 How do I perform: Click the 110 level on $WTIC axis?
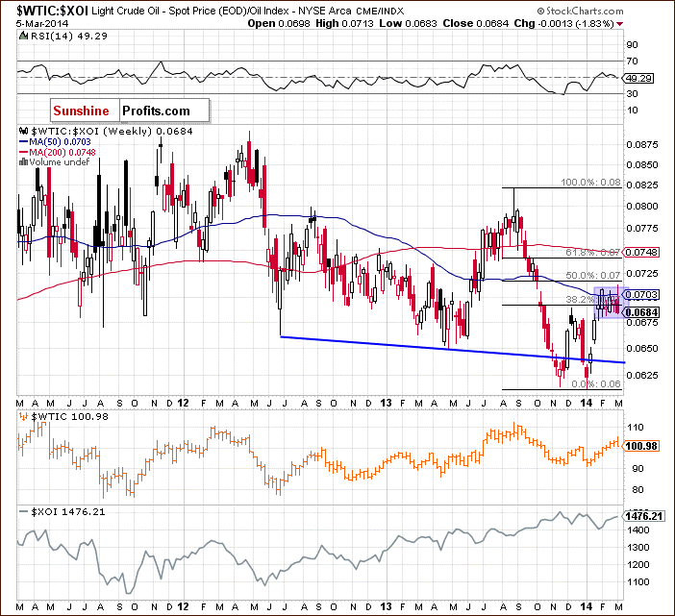[636, 427]
